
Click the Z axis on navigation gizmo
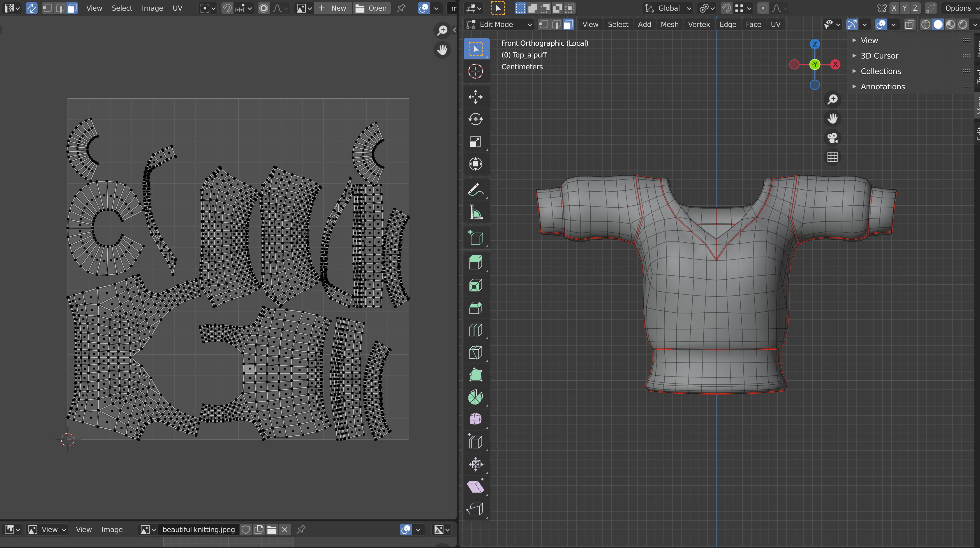click(x=815, y=44)
